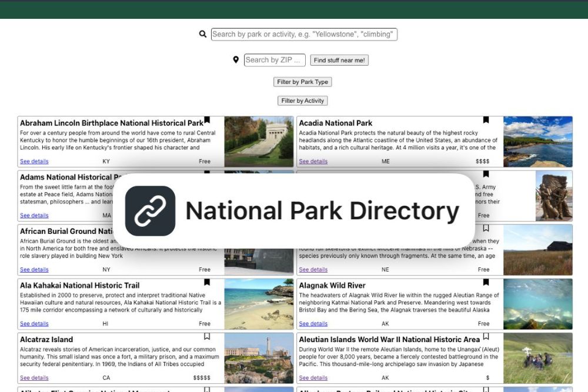Click the Acadia National Park title

pyautogui.click(x=336, y=123)
